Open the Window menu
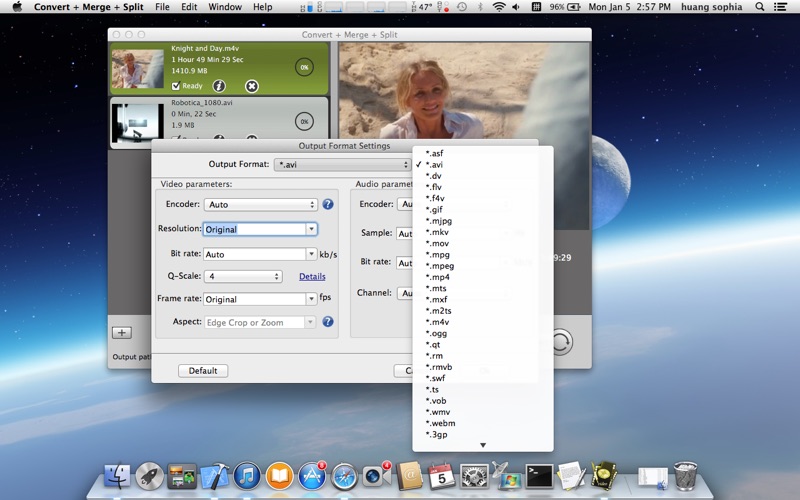This screenshot has width=800, height=500. pyautogui.click(x=225, y=7)
